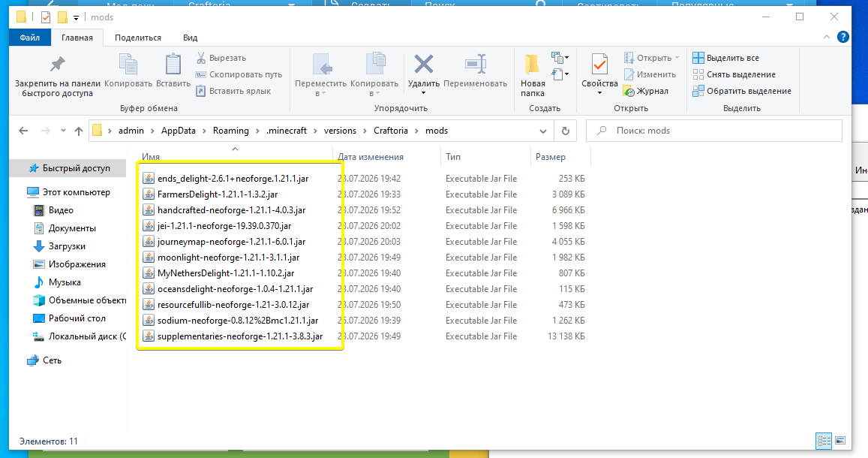Click the Удалить red cross icon
Image resolution: width=868 pixels, height=458 pixels.
(x=423, y=65)
